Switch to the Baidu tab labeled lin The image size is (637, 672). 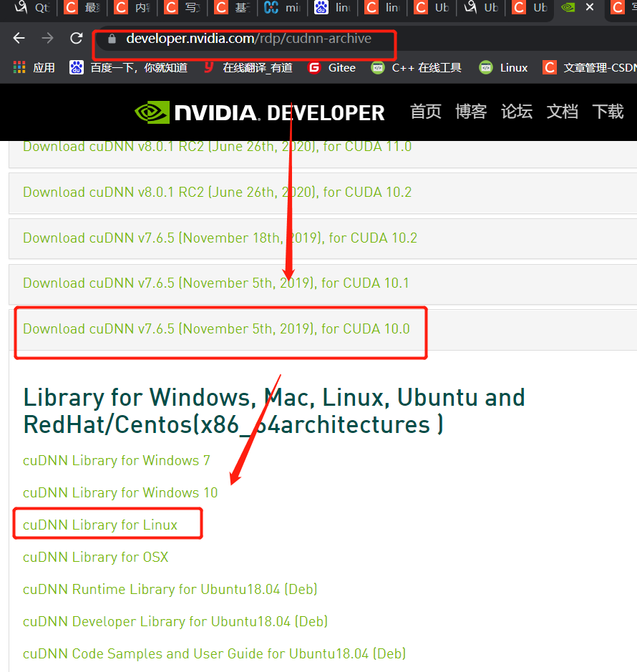332,7
